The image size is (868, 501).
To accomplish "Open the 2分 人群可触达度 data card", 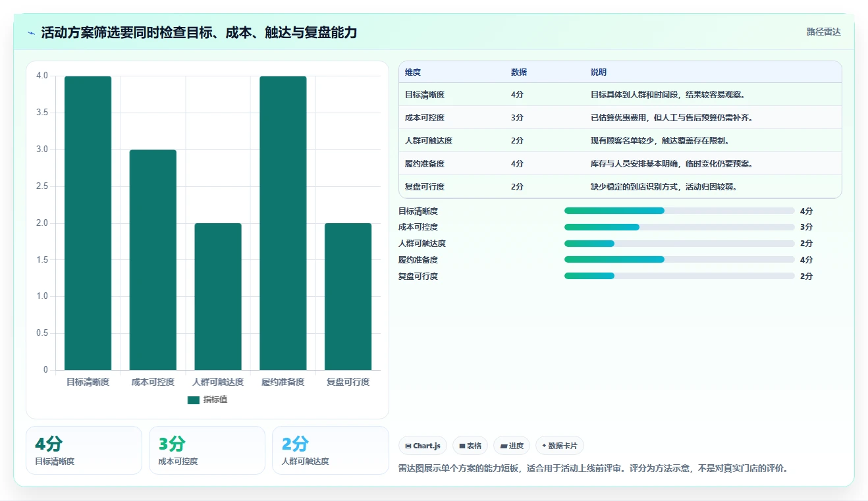I will pos(330,450).
